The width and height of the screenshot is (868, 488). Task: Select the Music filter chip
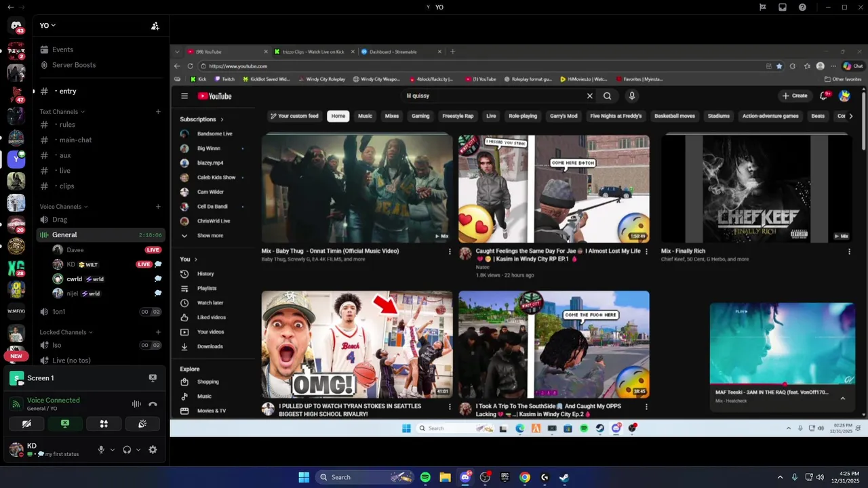(x=366, y=116)
